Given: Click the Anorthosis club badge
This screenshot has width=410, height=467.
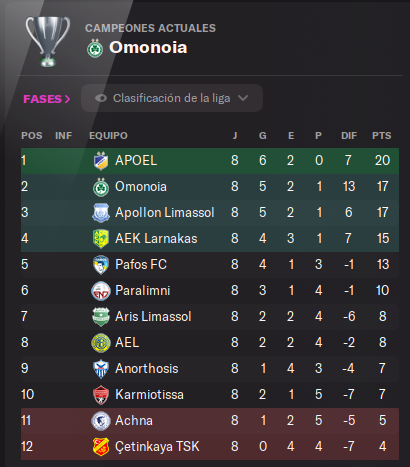Looking at the screenshot, I should [101, 369].
